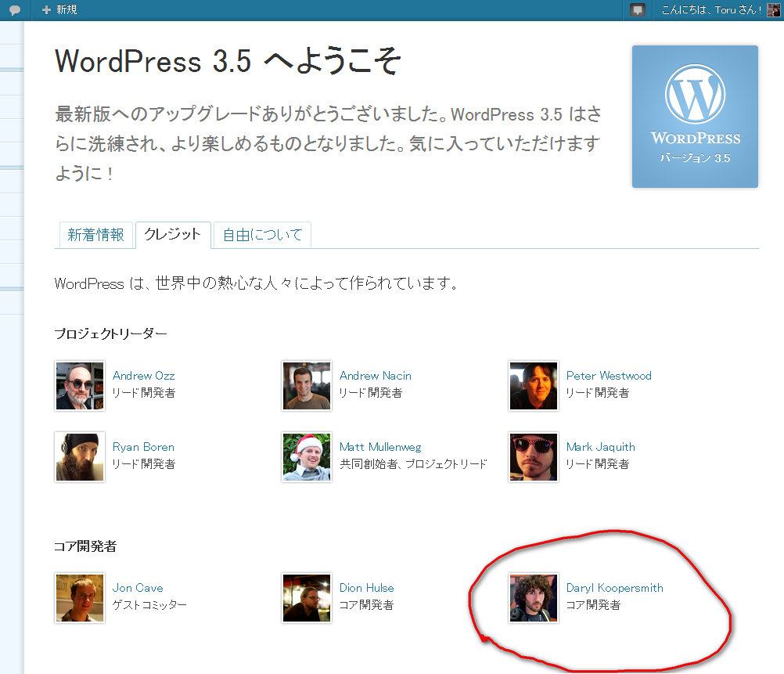Open the こんにちは、Toru さん account menu
Viewport: 784px width, 674px height.
pos(711,10)
